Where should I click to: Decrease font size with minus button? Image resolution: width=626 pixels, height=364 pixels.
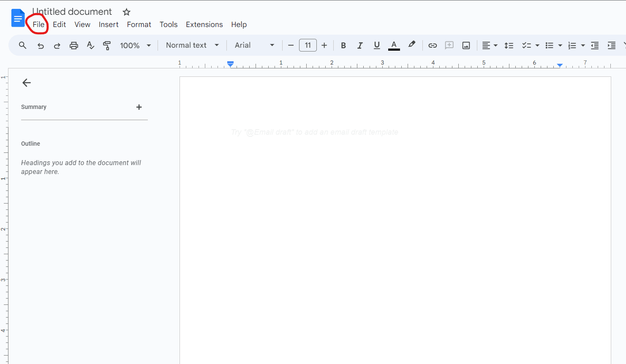point(291,45)
